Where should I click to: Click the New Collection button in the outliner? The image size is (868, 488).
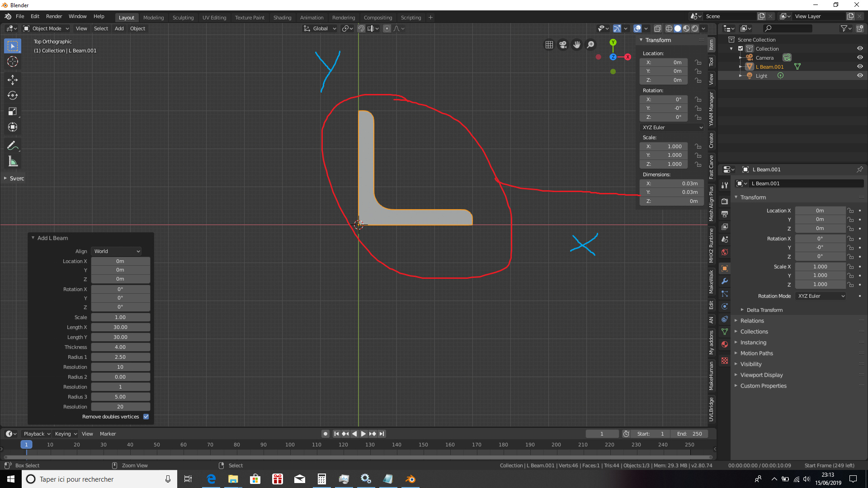coord(859,28)
